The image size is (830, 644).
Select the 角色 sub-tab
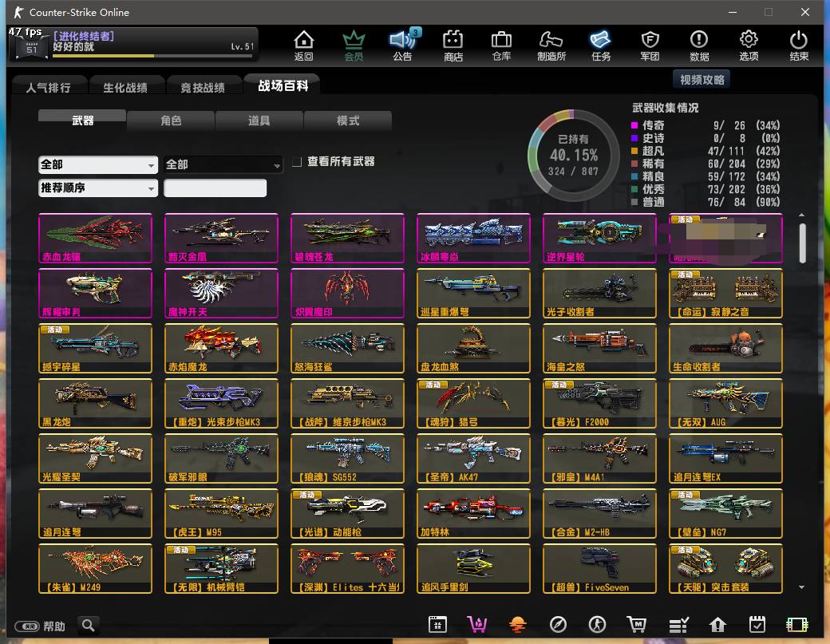(x=171, y=121)
